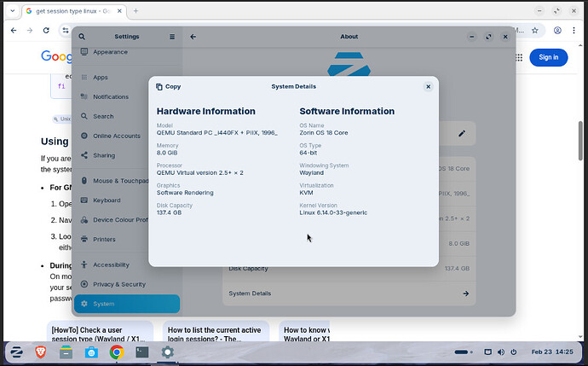Edit the device name with pencil icon

462,133
